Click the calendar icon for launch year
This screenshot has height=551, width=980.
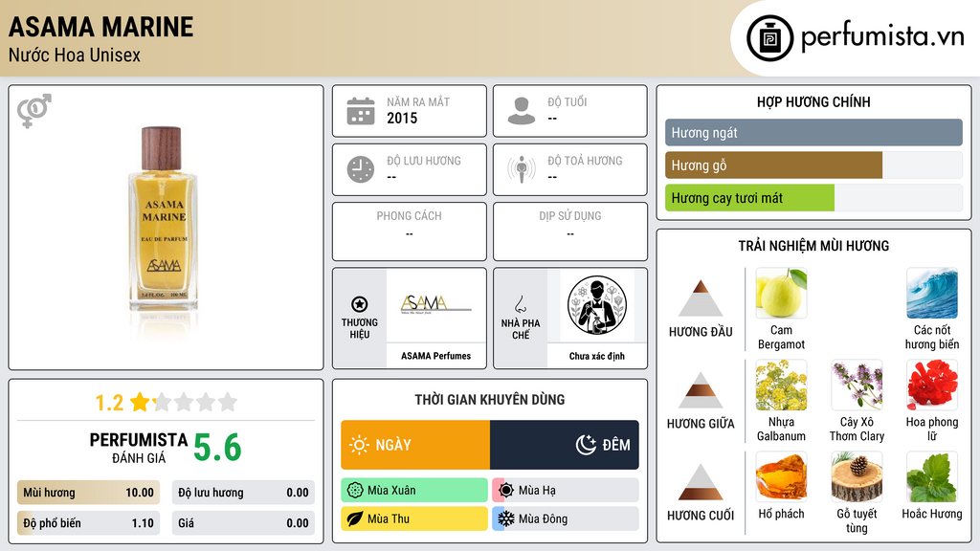[361, 111]
